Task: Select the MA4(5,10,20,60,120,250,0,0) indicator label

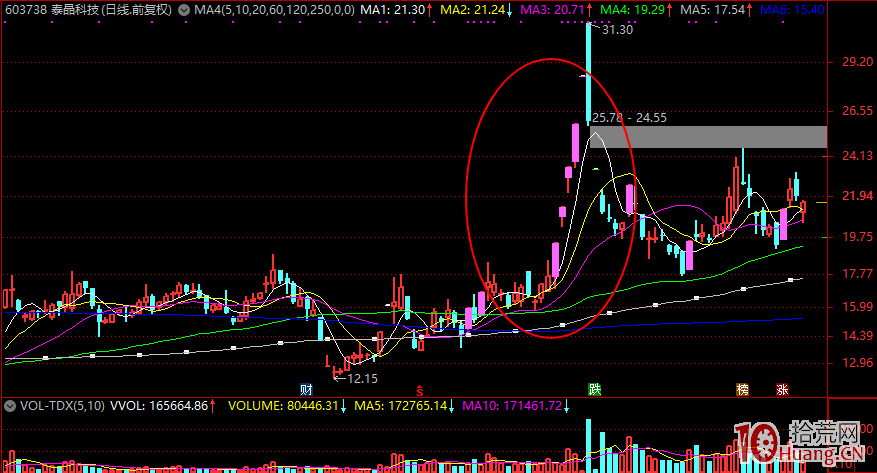Action: 275,10
